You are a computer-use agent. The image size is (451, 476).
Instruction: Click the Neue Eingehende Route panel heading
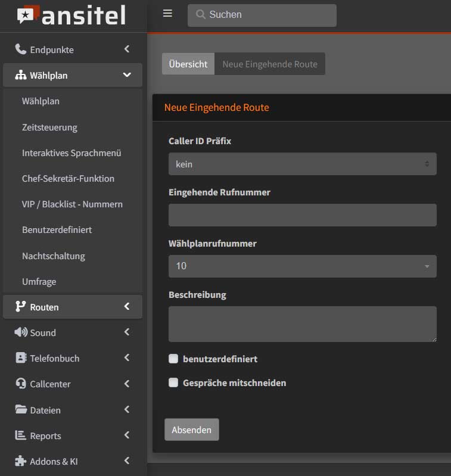(x=217, y=107)
